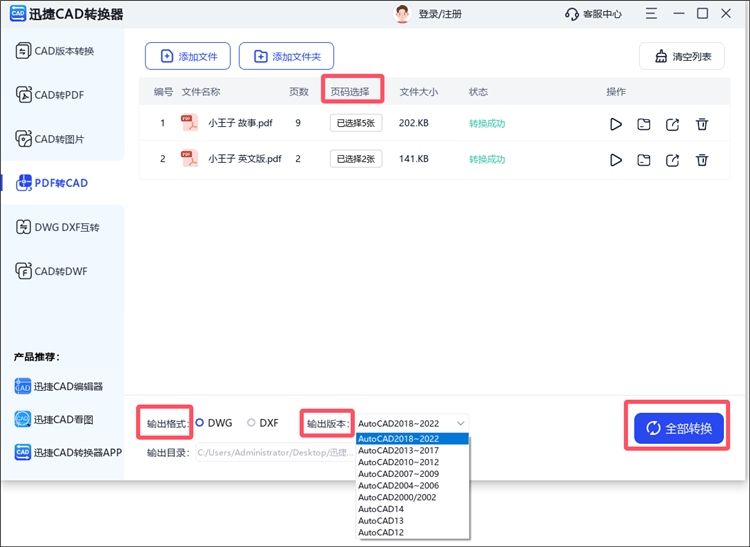Minimize the converter window

[679, 13]
